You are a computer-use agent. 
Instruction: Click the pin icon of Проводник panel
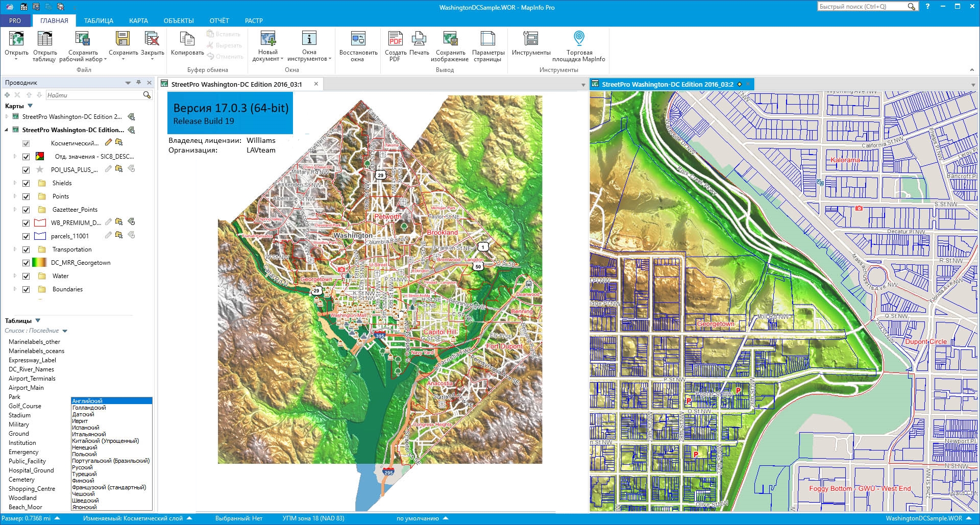138,82
